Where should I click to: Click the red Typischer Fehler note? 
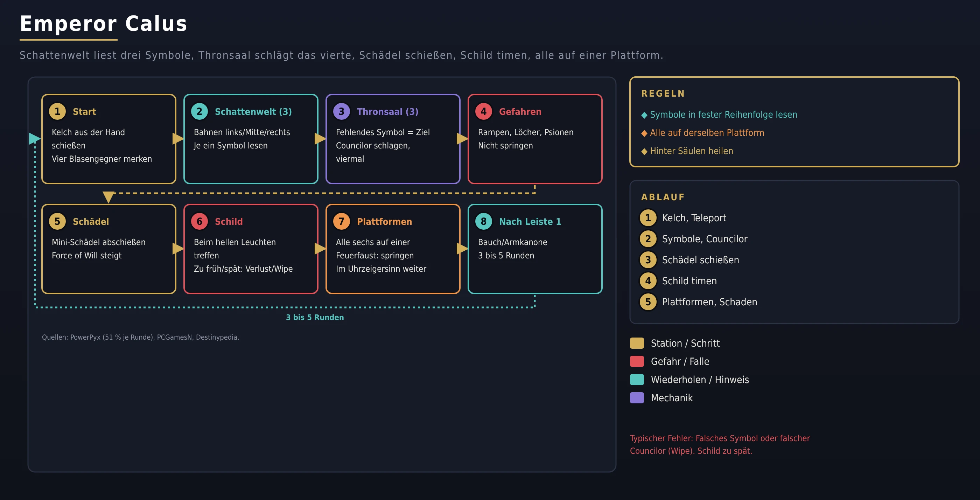[720, 444]
